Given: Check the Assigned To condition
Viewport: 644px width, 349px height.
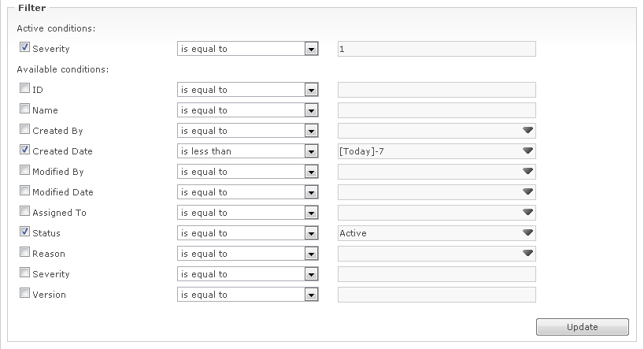Looking at the screenshot, I should (x=25, y=213).
